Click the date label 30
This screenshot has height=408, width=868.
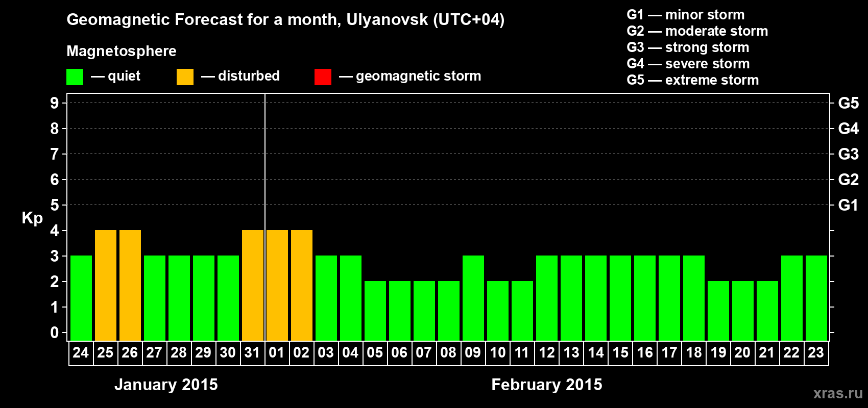tap(228, 352)
